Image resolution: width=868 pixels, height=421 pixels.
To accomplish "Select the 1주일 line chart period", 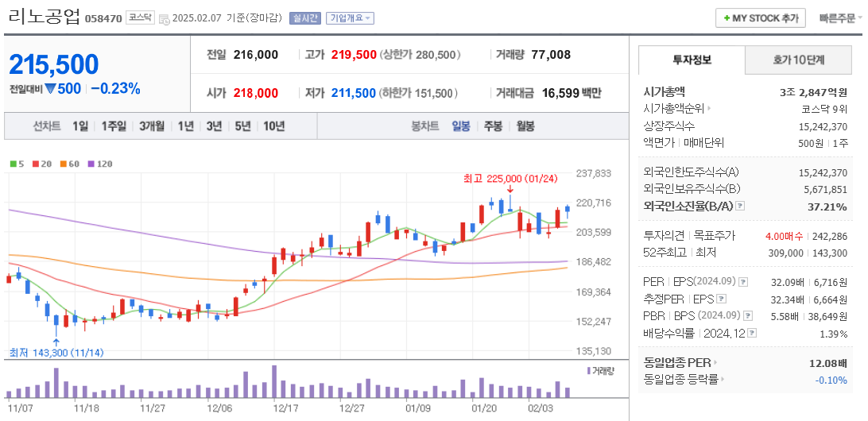I will [x=114, y=126].
